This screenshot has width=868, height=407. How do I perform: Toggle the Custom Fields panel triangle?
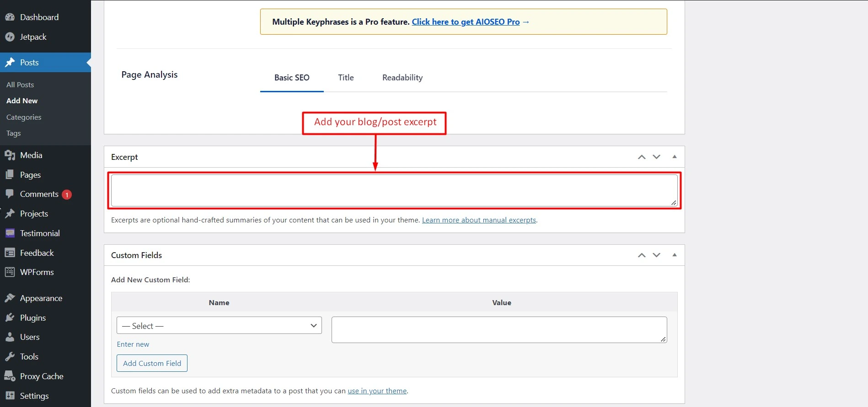[x=674, y=255]
